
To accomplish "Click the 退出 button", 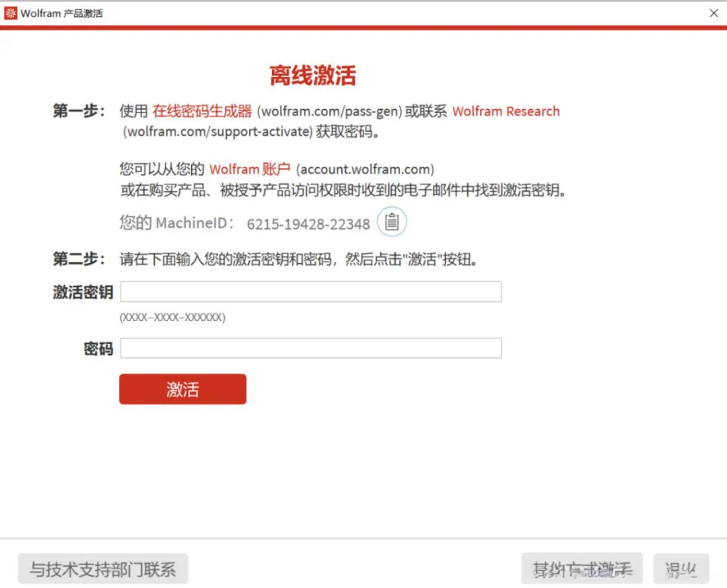I will 681,568.
